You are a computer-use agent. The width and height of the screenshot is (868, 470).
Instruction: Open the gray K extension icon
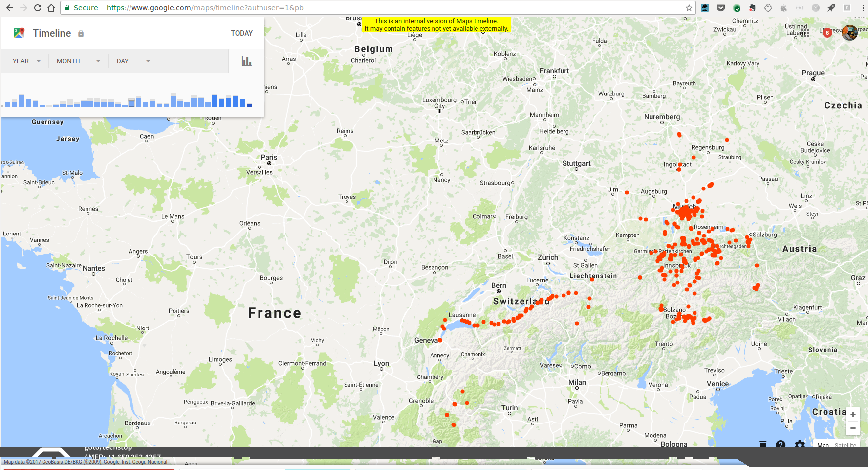(847, 8)
